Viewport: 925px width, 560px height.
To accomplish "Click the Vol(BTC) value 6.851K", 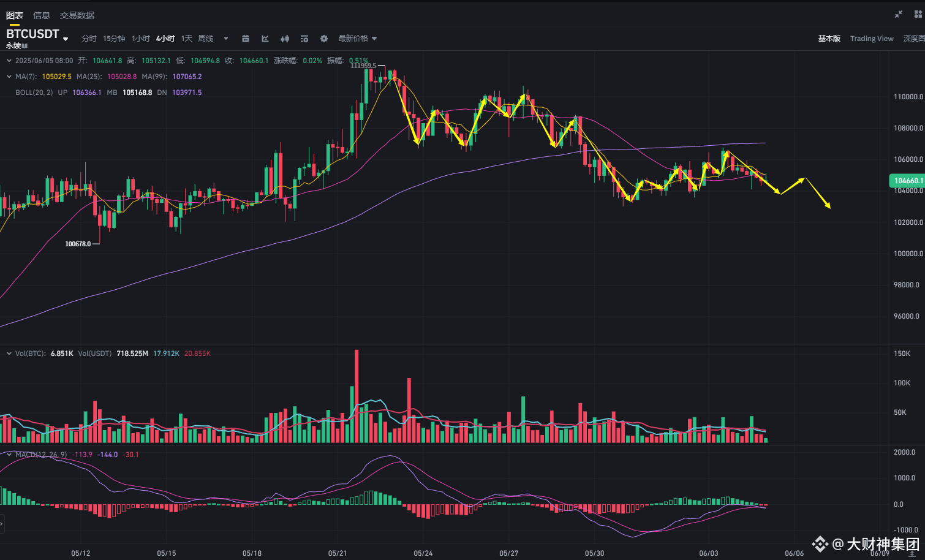I will (x=62, y=354).
